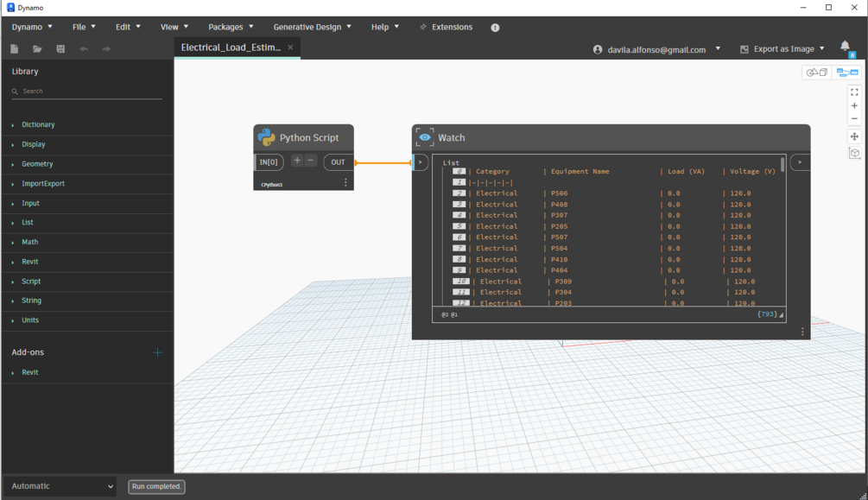Click the Watch node output port arrow
Image resolution: width=868 pixels, height=500 pixels.
pyautogui.click(x=800, y=162)
